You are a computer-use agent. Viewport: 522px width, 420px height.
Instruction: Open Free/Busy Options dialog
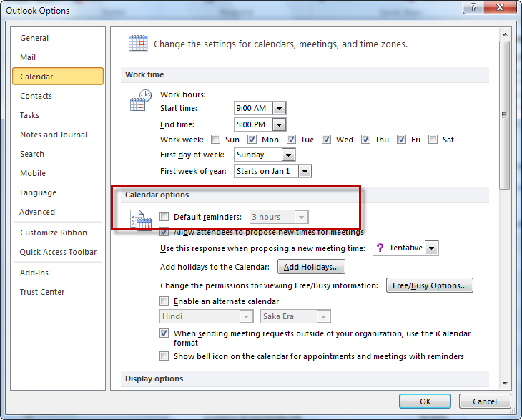click(x=429, y=285)
